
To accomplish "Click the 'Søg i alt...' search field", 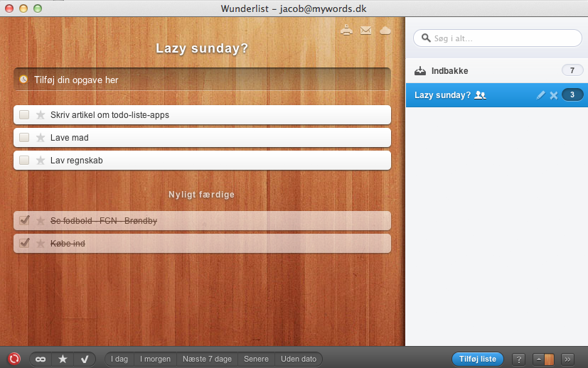I will point(498,38).
